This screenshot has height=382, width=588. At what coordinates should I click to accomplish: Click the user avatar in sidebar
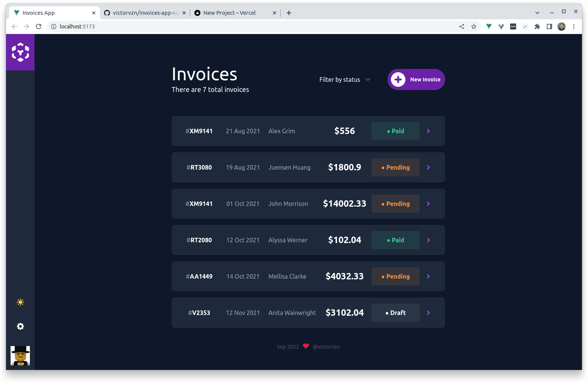[x=20, y=355]
